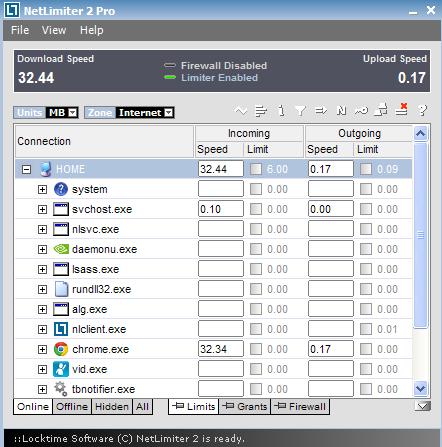Click the "N" toolbar icon
The height and width of the screenshot is (447, 442).
coord(341,110)
